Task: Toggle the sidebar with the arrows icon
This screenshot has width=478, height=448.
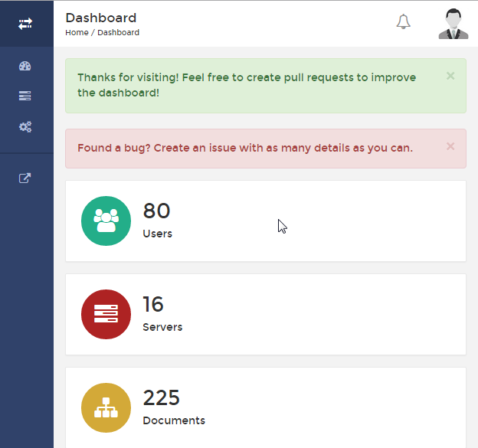Action: point(26,24)
